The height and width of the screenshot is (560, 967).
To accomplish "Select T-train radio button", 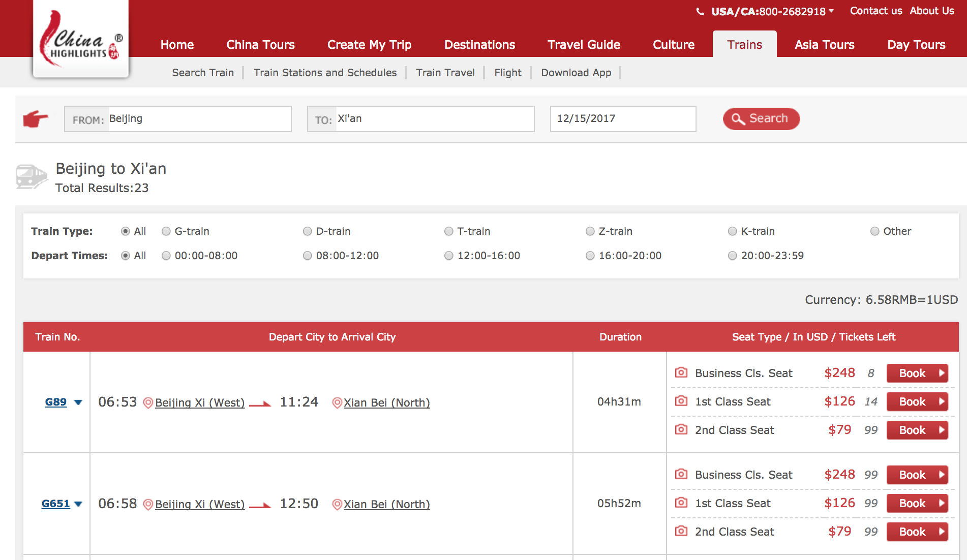I will coord(448,231).
